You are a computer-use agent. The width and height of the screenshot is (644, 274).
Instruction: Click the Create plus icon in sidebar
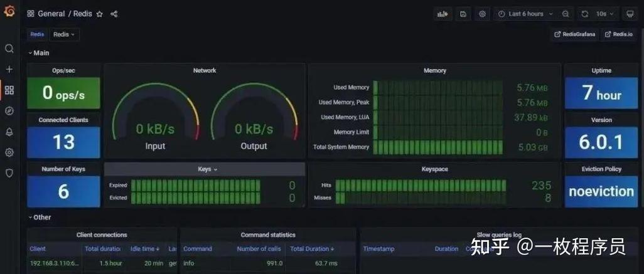coord(9,70)
